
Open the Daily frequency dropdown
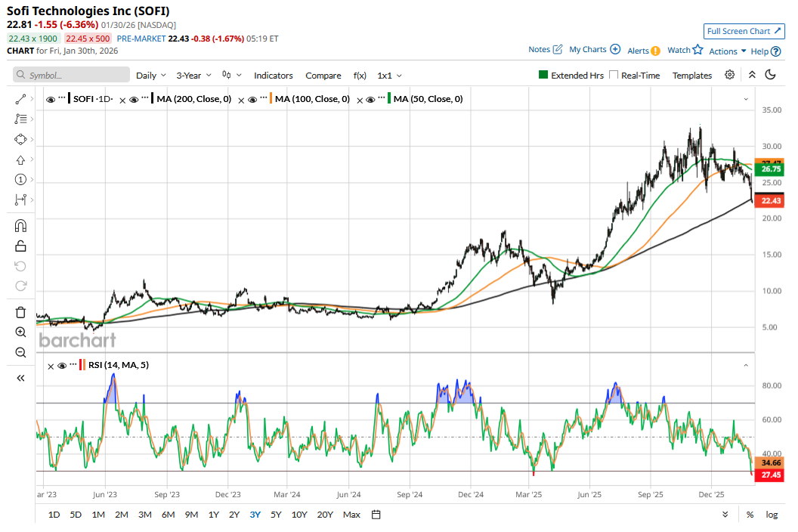click(x=150, y=76)
